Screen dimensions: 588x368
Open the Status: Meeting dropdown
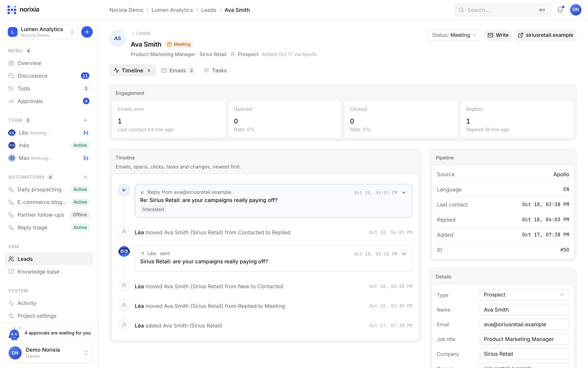click(x=454, y=35)
